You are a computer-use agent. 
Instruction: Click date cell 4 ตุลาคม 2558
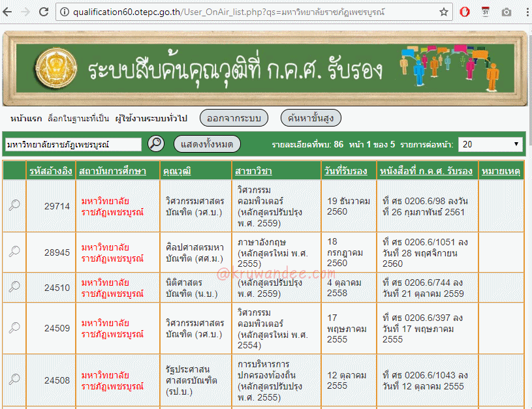pos(349,288)
